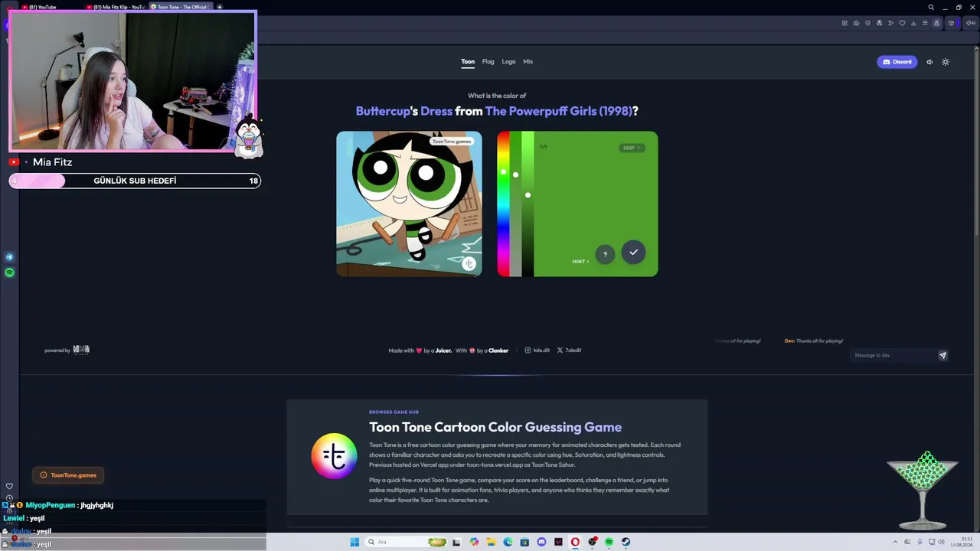Open the heart icon in browser sidebar

coord(9,486)
